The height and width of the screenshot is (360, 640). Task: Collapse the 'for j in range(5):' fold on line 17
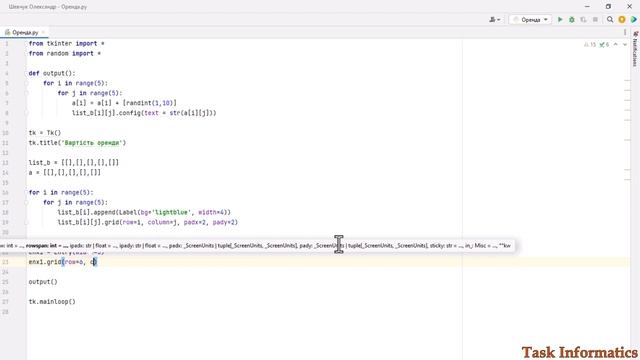[27, 202]
